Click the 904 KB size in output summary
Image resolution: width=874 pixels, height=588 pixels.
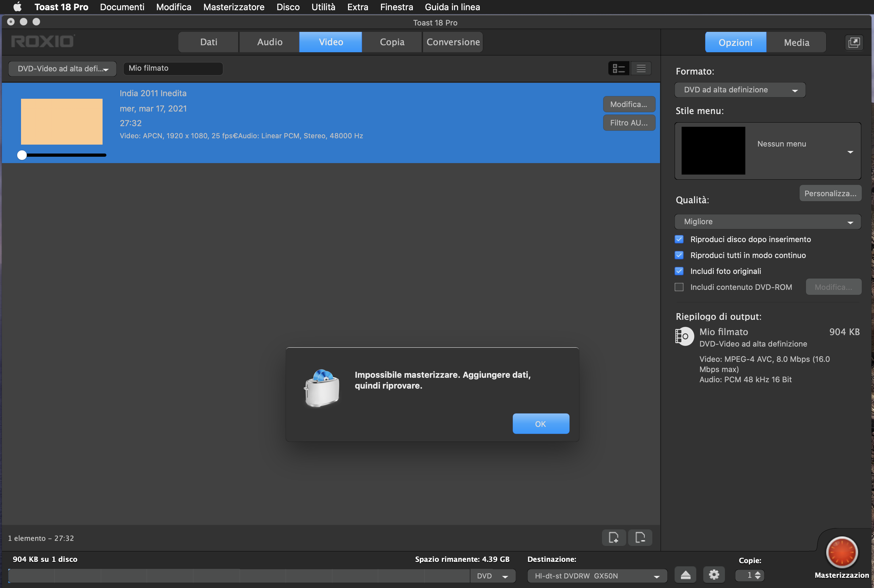click(x=844, y=332)
